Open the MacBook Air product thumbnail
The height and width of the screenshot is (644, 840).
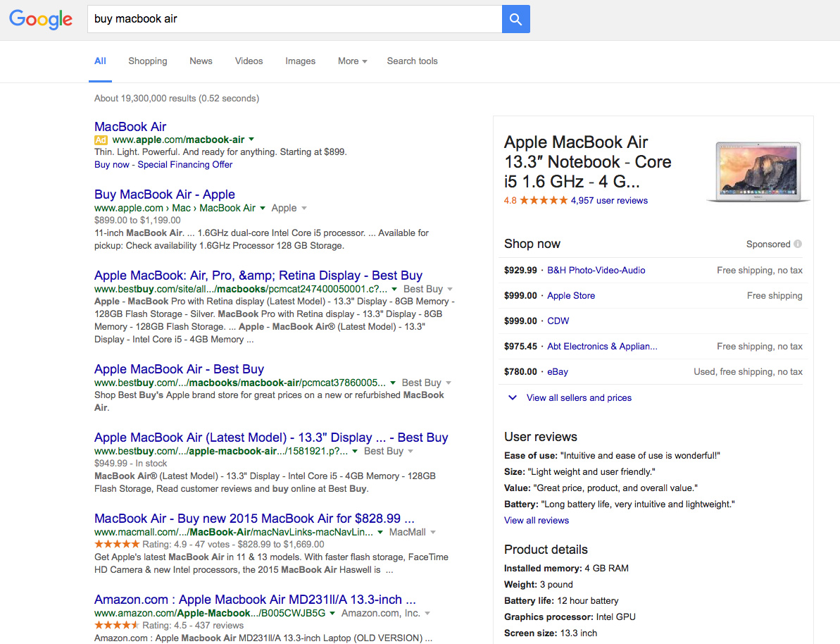tap(758, 172)
